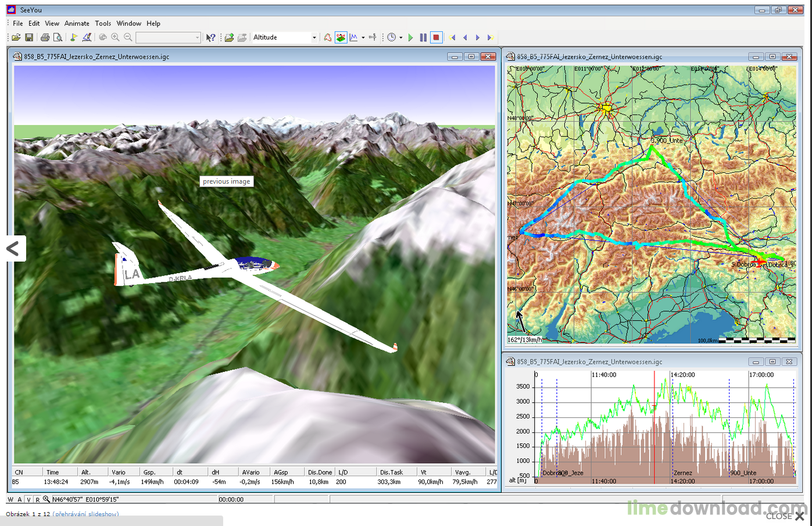
Task: Click the Print icon in the toolbar
Action: click(x=45, y=37)
